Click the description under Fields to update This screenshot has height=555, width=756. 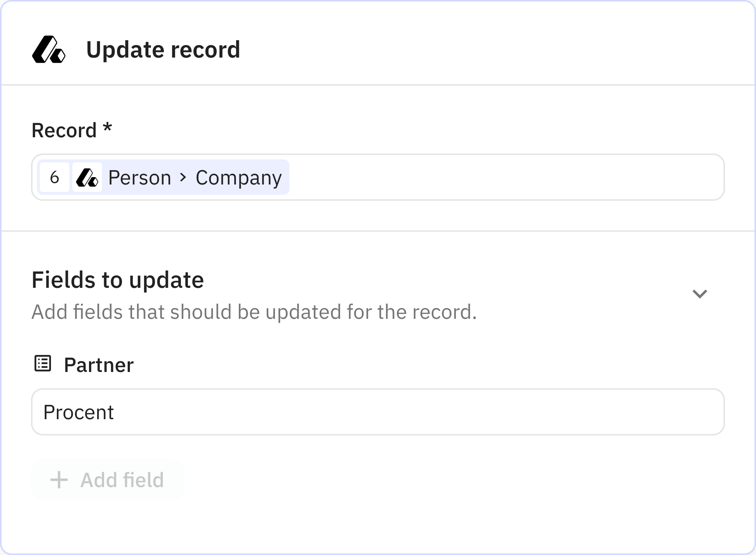coord(254,312)
